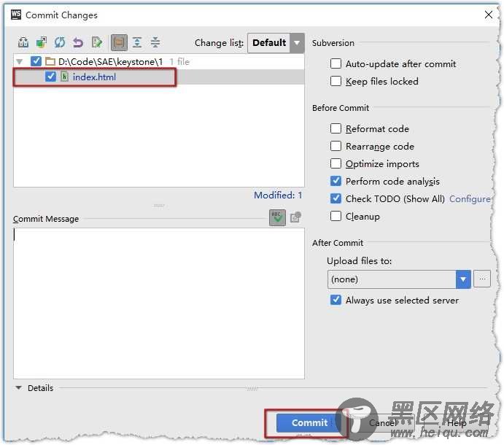Click the Cancel button

click(x=382, y=423)
